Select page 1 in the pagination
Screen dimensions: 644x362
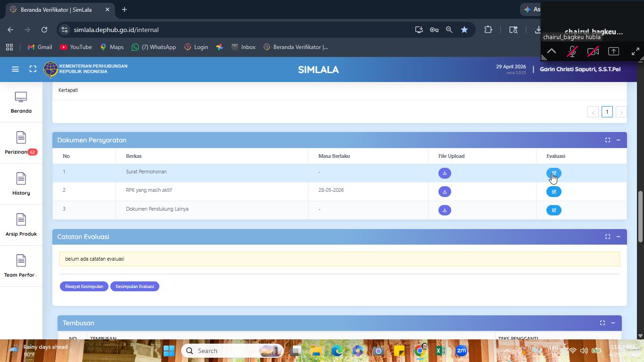click(607, 112)
